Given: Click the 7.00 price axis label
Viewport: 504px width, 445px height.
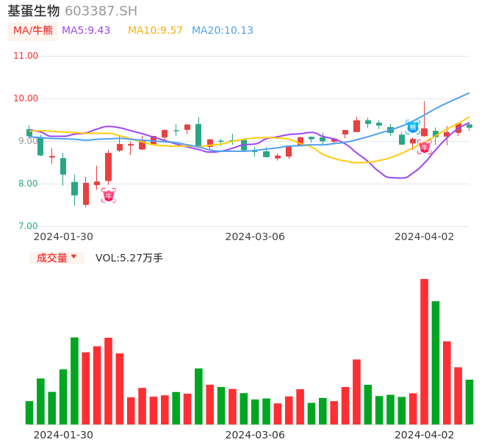Looking at the screenshot, I should point(29,226).
